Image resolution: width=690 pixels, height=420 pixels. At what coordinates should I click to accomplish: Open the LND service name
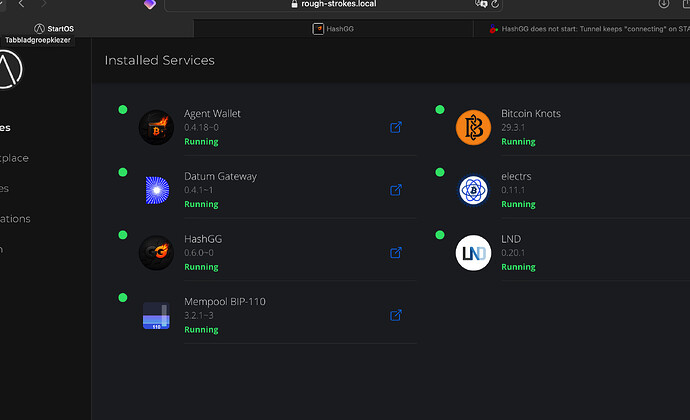pos(511,239)
